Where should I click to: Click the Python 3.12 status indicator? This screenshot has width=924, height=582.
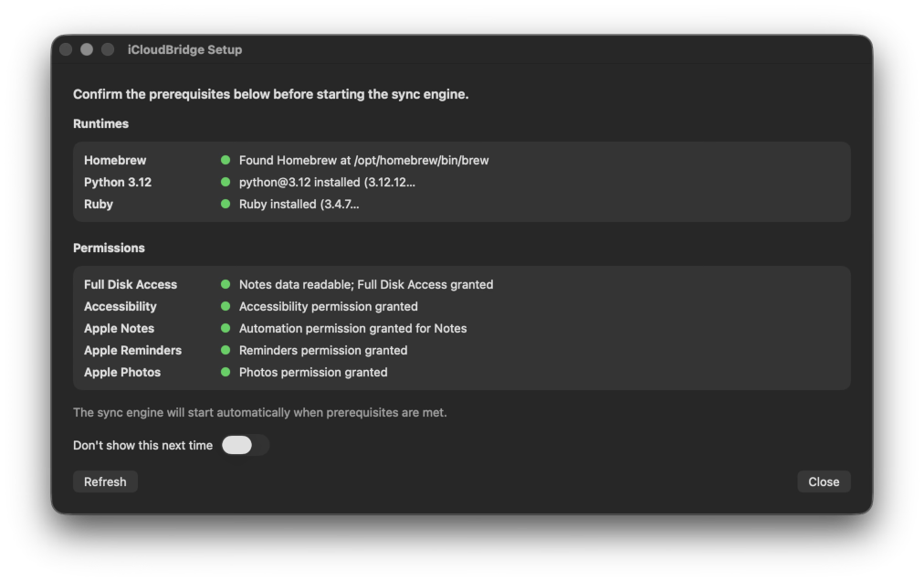click(226, 182)
